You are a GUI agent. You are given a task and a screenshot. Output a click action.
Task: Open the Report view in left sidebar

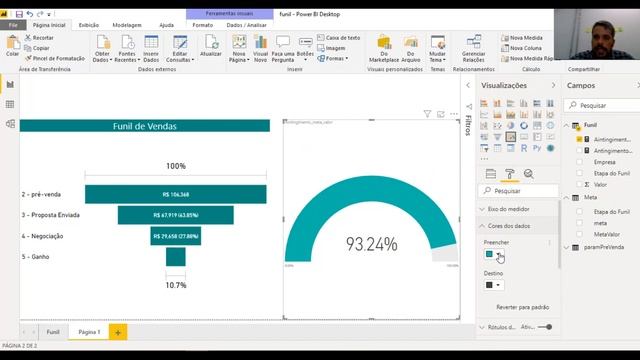[10, 84]
